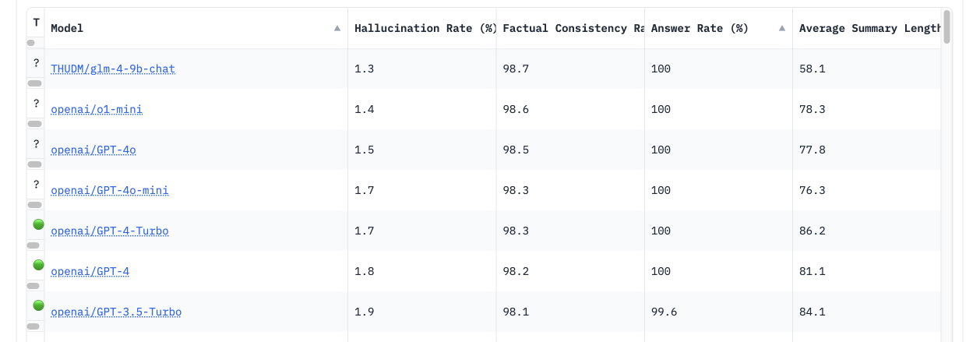Open the openai/GPT-3.5-Turbo link

[x=116, y=312]
